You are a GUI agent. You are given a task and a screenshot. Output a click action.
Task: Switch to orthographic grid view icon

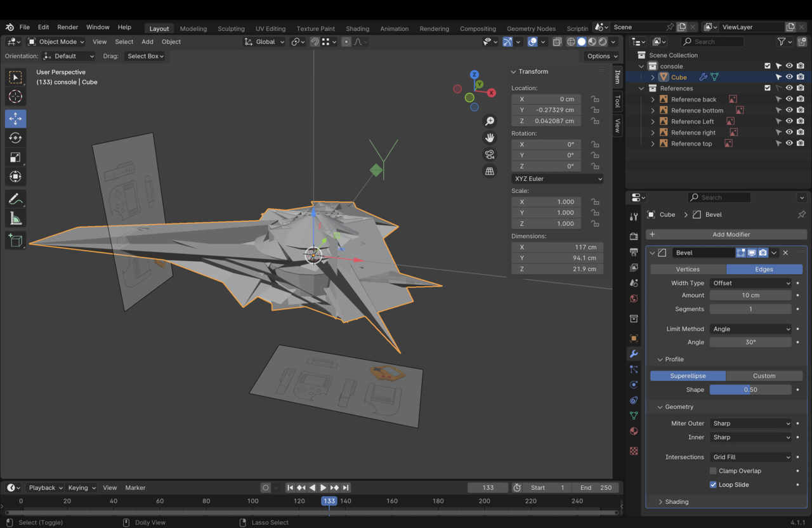coord(490,171)
